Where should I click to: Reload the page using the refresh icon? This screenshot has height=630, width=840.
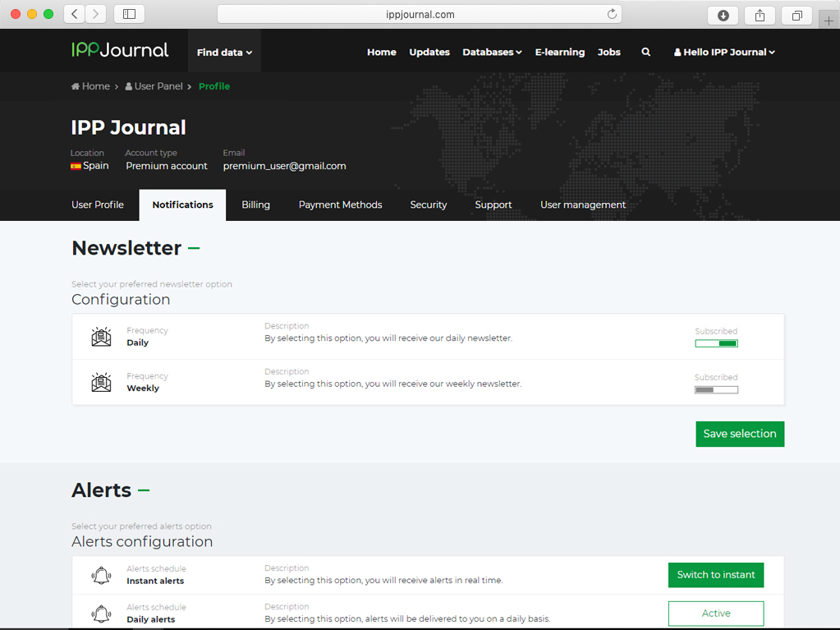[612, 14]
